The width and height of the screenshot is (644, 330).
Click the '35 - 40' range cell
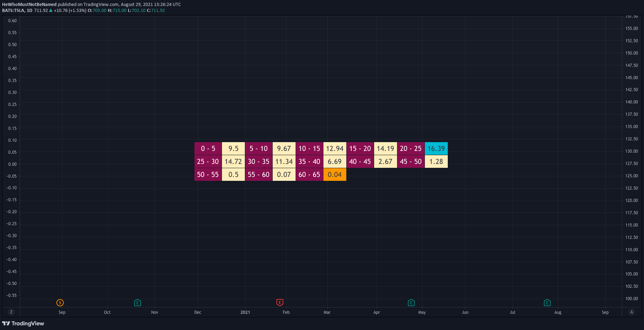point(309,161)
